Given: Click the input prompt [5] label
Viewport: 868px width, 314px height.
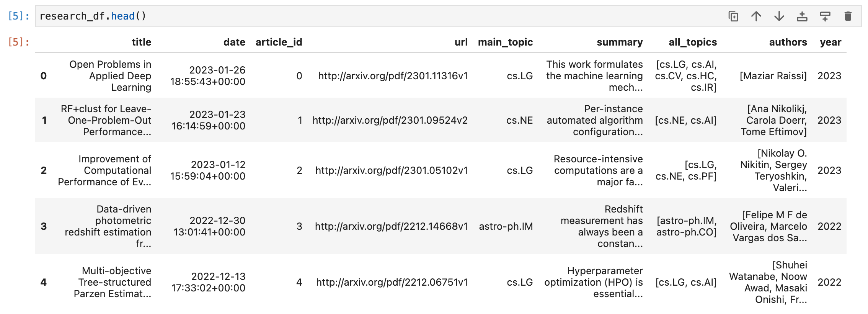Looking at the screenshot, I should [x=18, y=16].
